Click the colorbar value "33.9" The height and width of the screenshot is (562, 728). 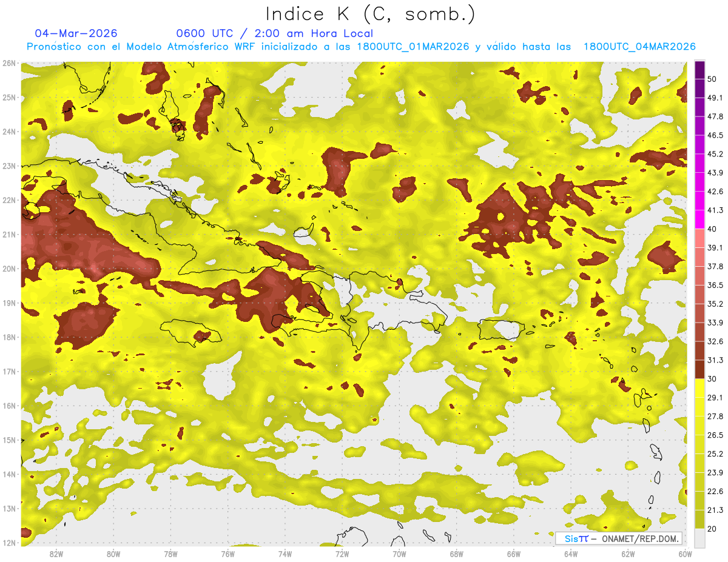tap(715, 323)
